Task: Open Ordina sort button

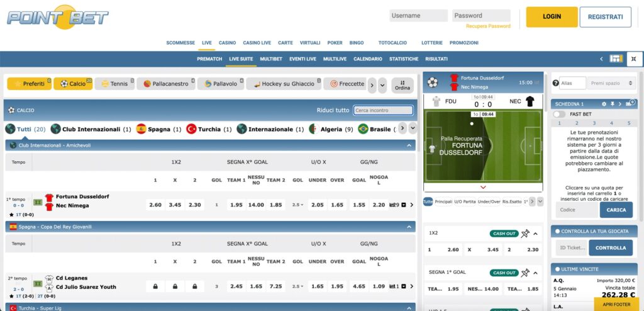Action: click(402, 85)
